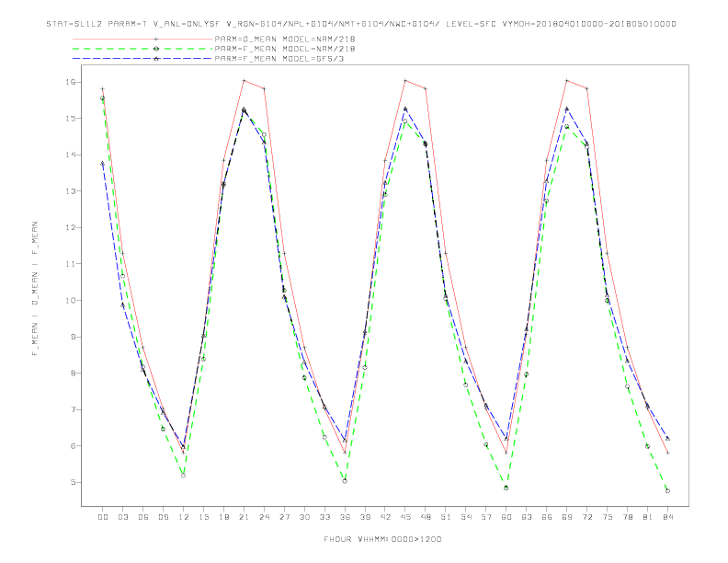
Task: Click the blue dashed line sample in the legend
Action: click(x=142, y=59)
